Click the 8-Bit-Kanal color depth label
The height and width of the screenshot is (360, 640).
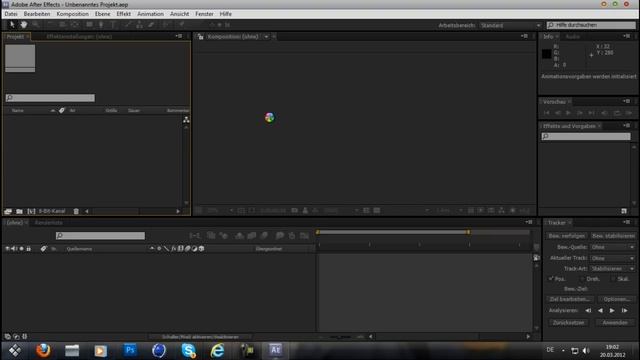(x=52, y=211)
